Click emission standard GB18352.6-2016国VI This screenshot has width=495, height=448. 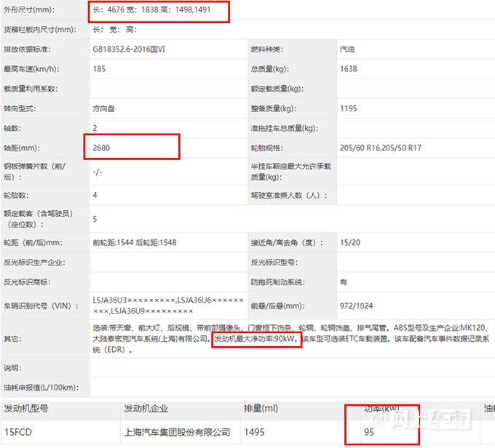point(129,49)
